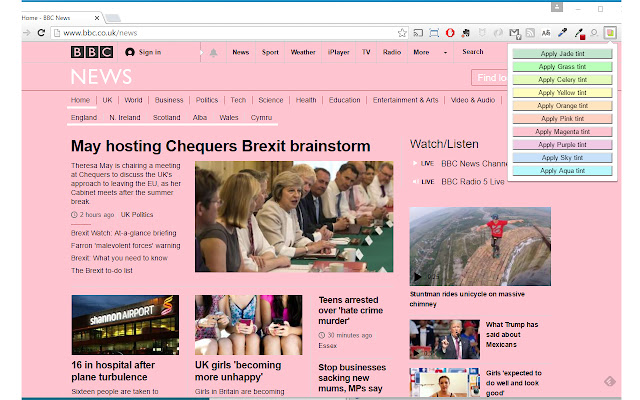Select the UK news tab
640x400 pixels.
107,100
